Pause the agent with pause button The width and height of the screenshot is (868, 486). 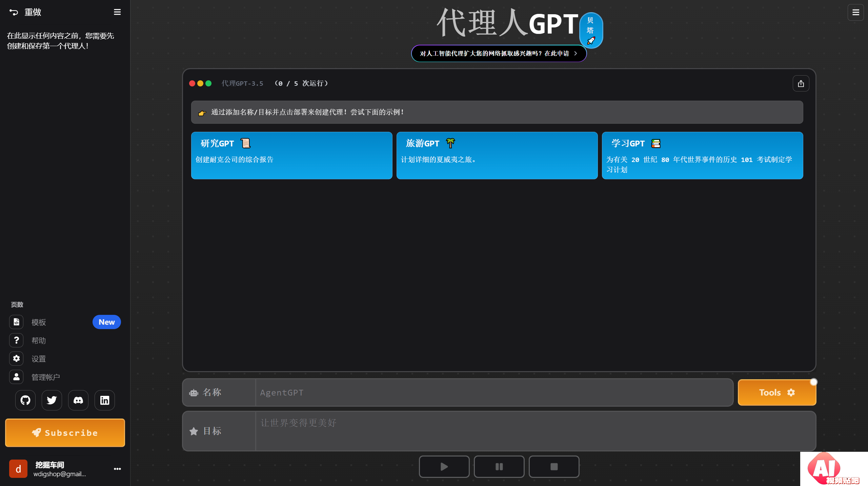[499, 467]
